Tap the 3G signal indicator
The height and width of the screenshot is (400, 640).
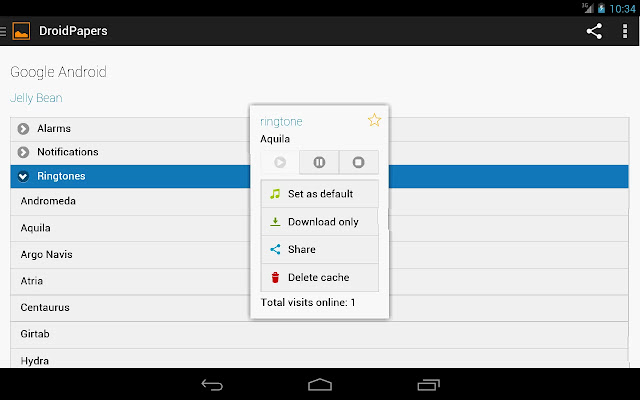(x=587, y=8)
